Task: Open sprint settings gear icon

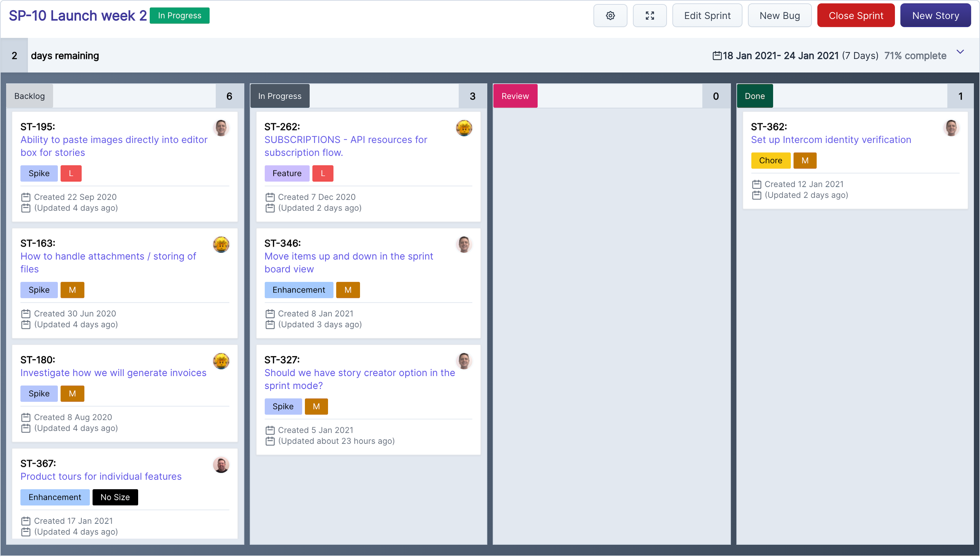Action: 610,16
